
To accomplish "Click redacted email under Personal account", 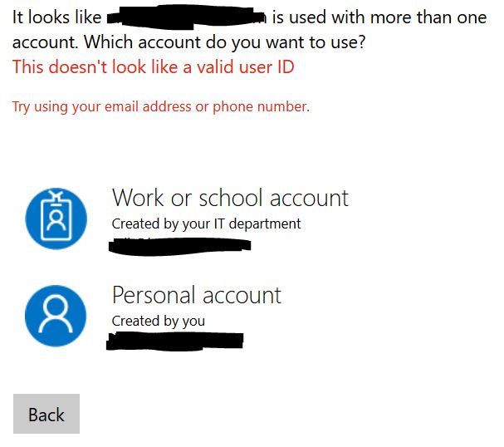I will pos(175,341).
